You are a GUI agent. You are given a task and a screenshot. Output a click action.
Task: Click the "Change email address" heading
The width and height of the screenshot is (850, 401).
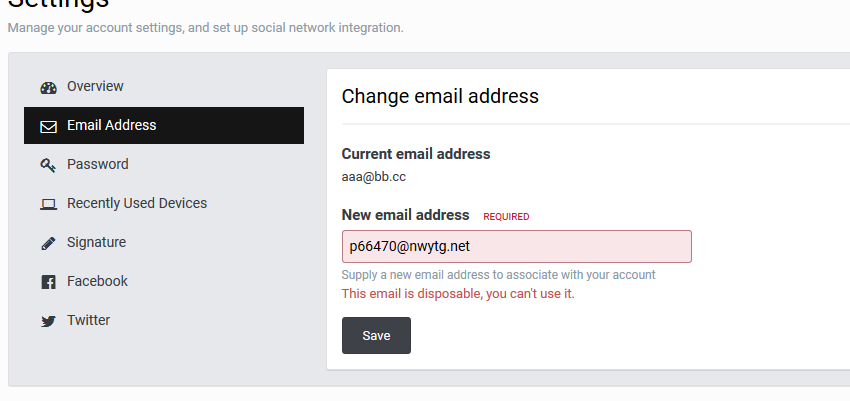tap(440, 96)
